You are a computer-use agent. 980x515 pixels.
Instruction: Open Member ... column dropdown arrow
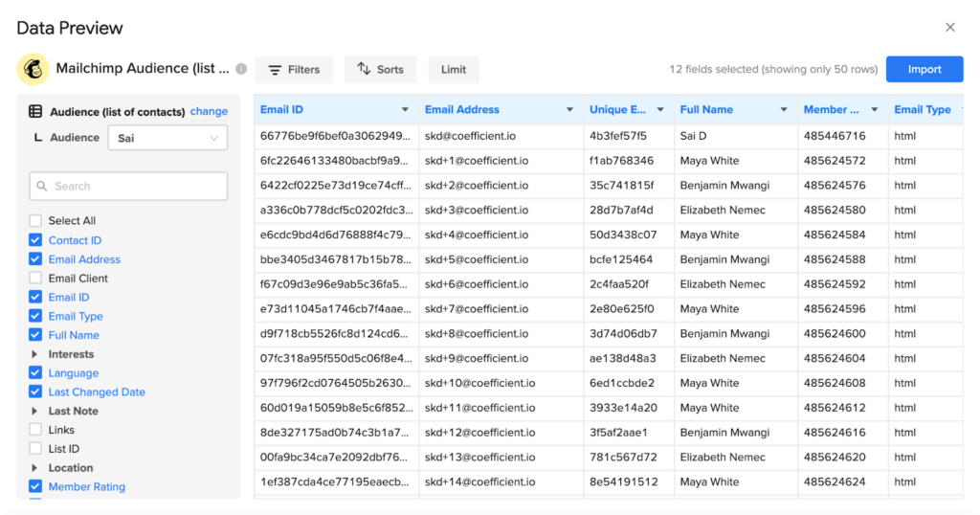point(875,110)
